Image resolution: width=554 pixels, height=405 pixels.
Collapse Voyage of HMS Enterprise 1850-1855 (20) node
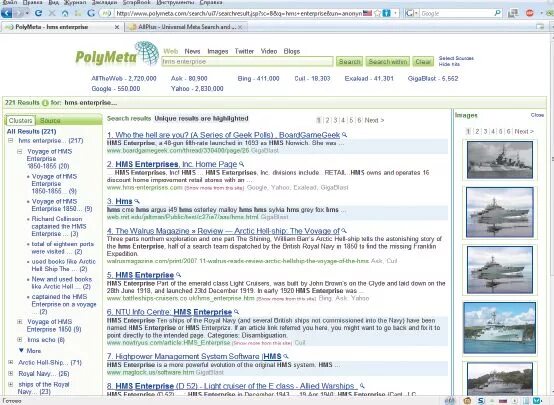[20, 151]
